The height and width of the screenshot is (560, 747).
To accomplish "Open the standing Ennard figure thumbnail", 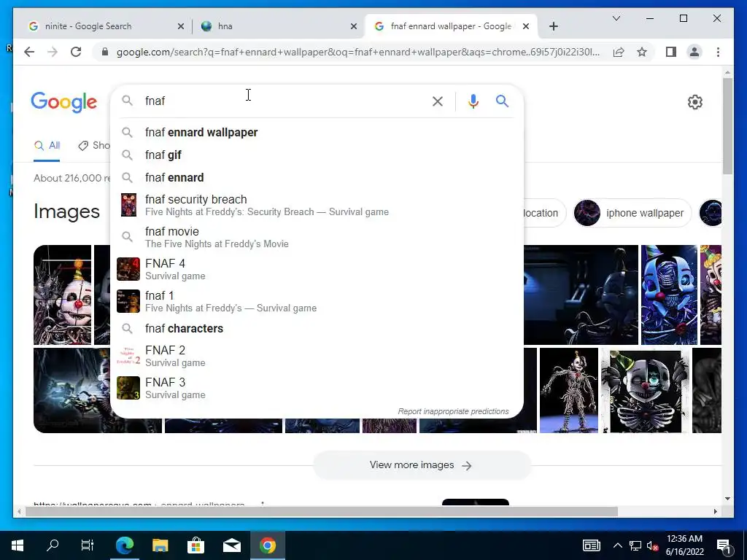I will 569,391.
